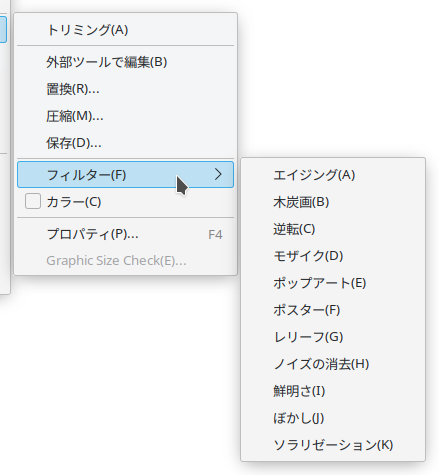The width and height of the screenshot is (439, 475).
Task: Apply 木炭画(B) charcoal filter
Action: 333,202
